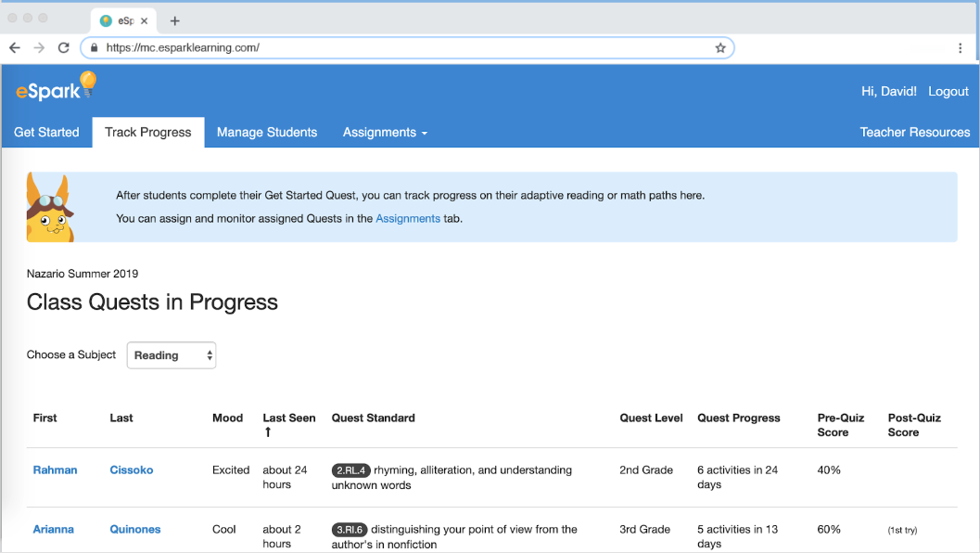Expand the Assignments navigation dropdown
980x553 pixels.
[x=385, y=132]
